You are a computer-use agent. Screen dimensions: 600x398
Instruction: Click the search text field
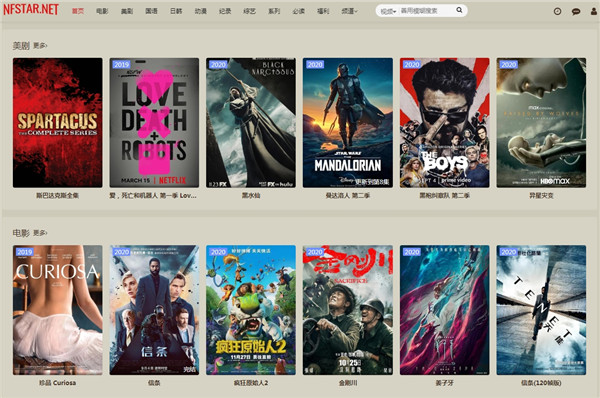pos(426,11)
